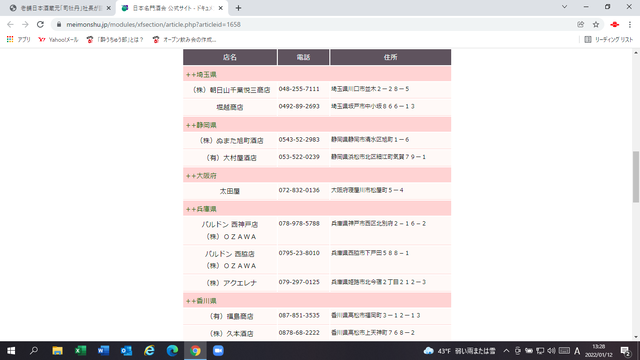
Task: Click the ++埼玉県 section heading
Action: [x=201, y=75]
